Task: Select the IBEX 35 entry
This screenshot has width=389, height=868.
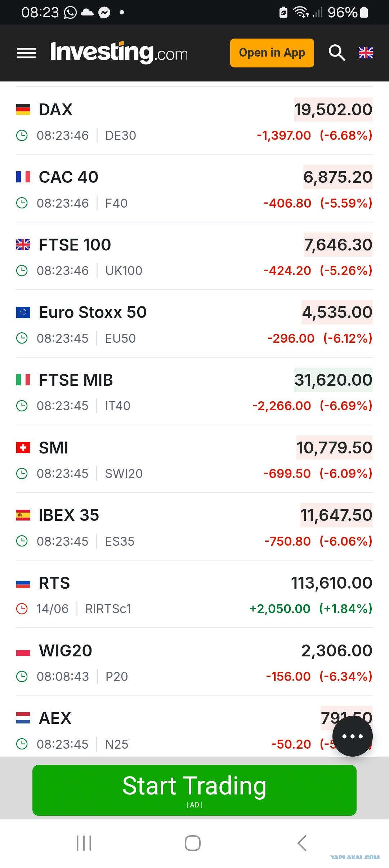Action: 194,527
